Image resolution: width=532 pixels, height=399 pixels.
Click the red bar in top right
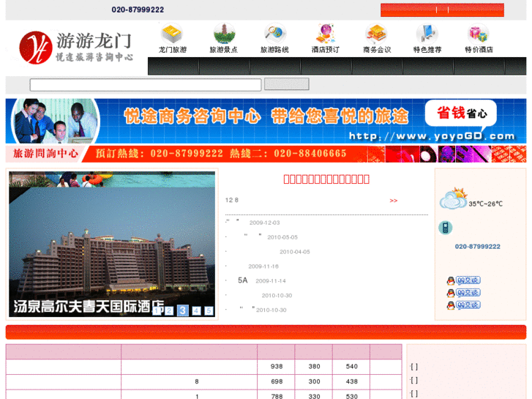pyautogui.click(x=442, y=10)
